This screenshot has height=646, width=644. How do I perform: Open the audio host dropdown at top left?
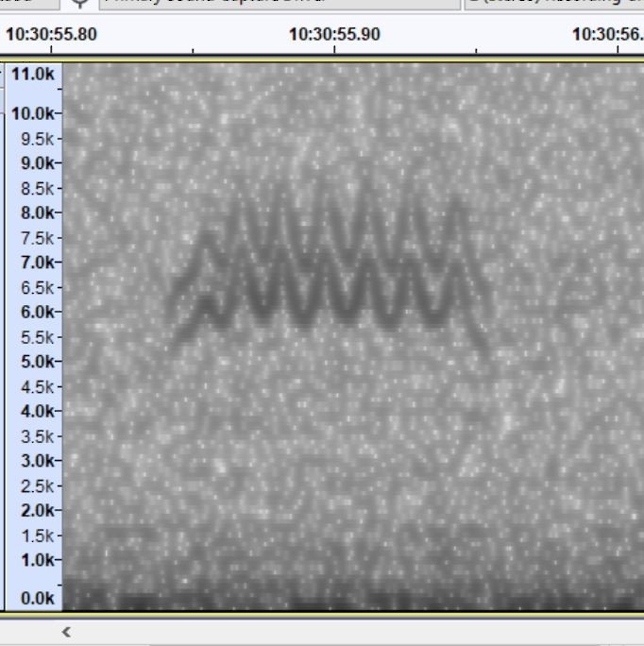click(x=28, y=4)
